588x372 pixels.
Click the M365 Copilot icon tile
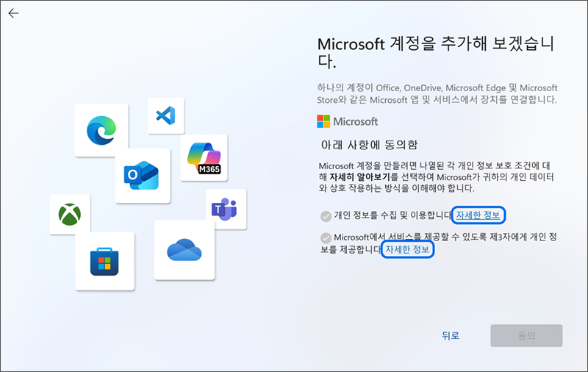(204, 158)
